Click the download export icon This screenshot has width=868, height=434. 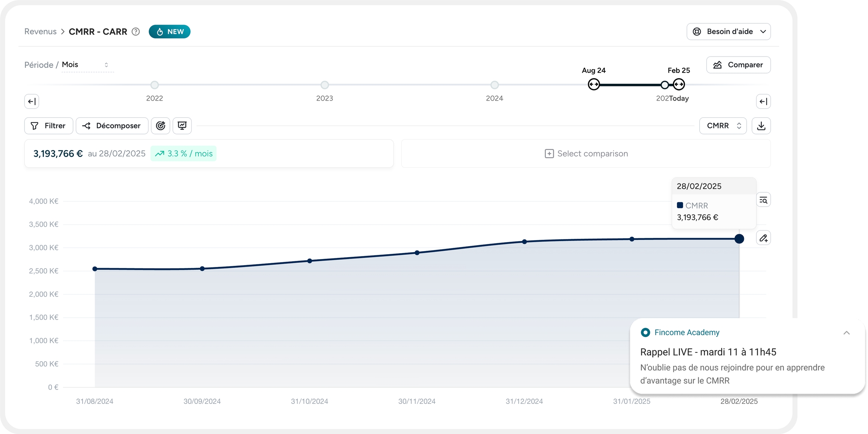point(761,126)
